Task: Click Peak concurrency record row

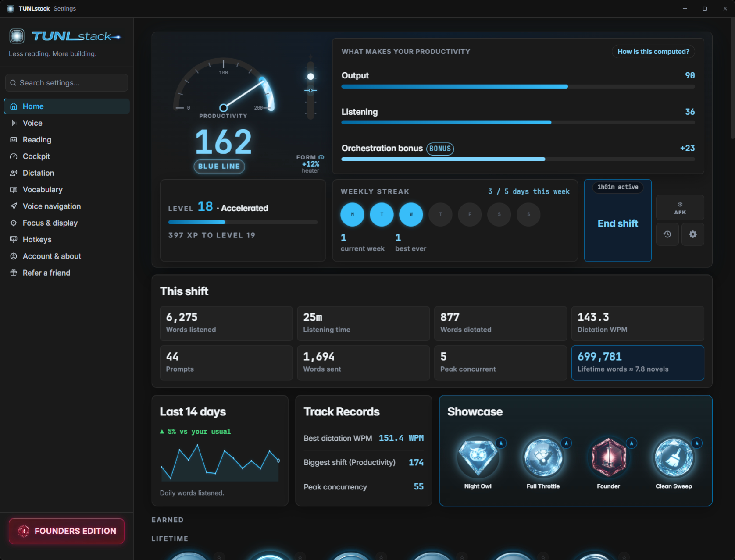Action: click(364, 487)
